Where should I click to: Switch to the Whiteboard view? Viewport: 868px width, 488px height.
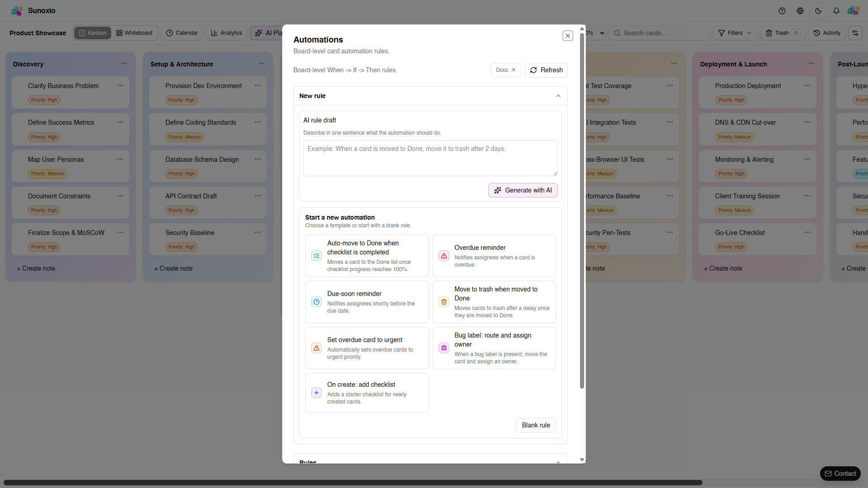(x=134, y=33)
